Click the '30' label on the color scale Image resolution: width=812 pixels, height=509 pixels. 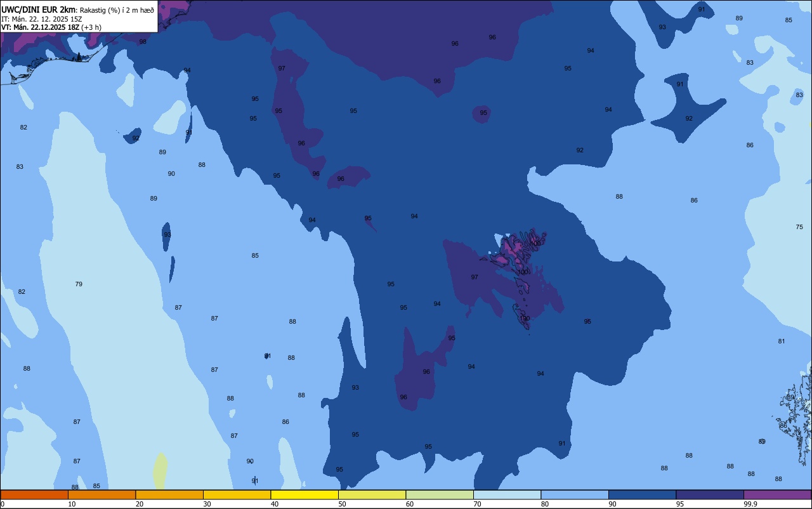pyautogui.click(x=207, y=504)
